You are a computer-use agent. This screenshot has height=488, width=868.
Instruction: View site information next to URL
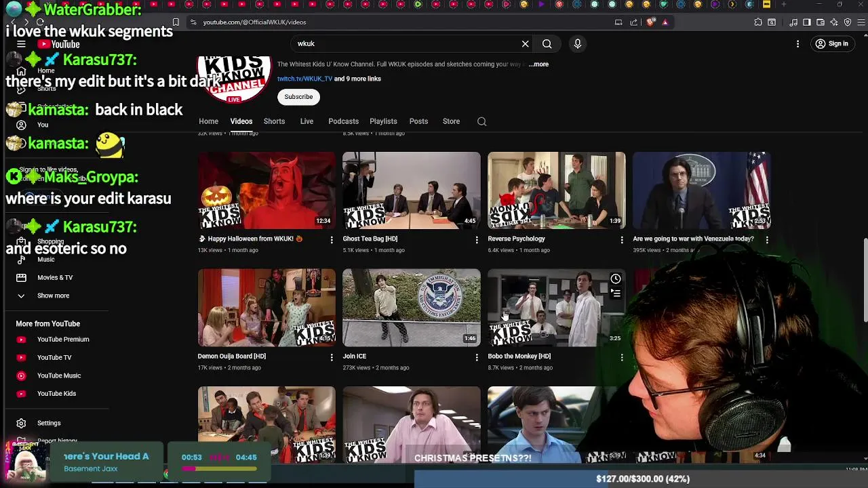[193, 22]
